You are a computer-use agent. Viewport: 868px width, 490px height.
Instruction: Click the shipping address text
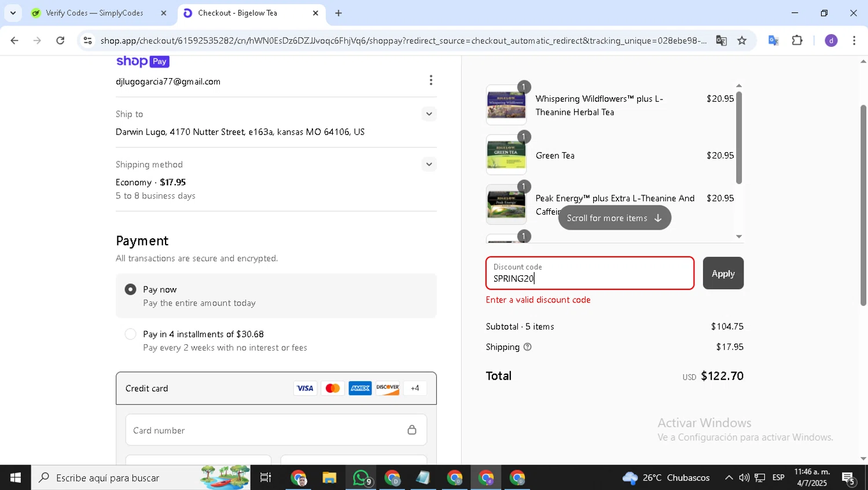pos(240,132)
